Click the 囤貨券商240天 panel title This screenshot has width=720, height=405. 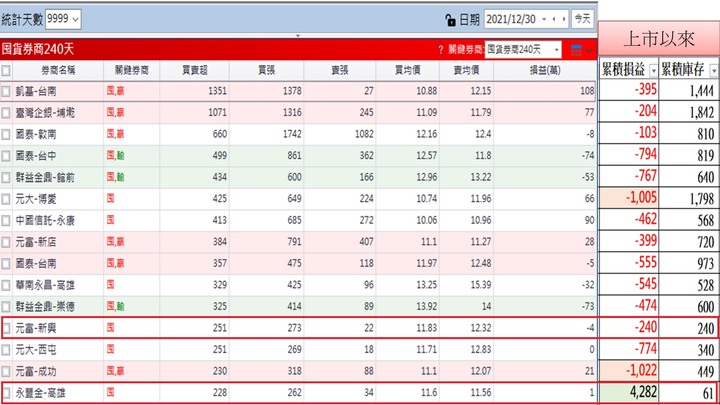(x=38, y=49)
